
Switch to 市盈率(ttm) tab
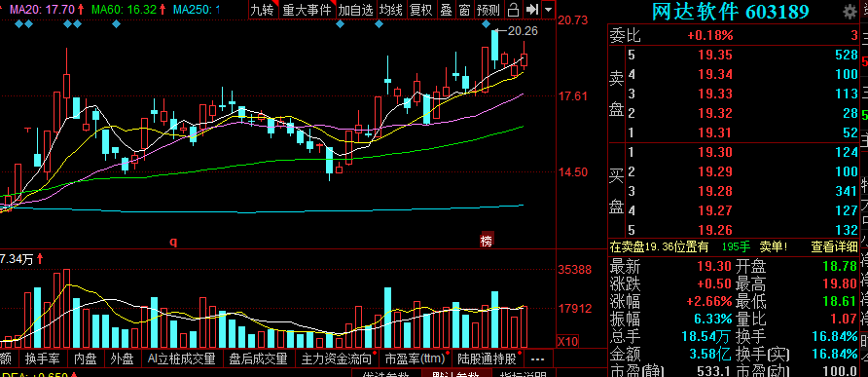pyautogui.click(x=416, y=358)
